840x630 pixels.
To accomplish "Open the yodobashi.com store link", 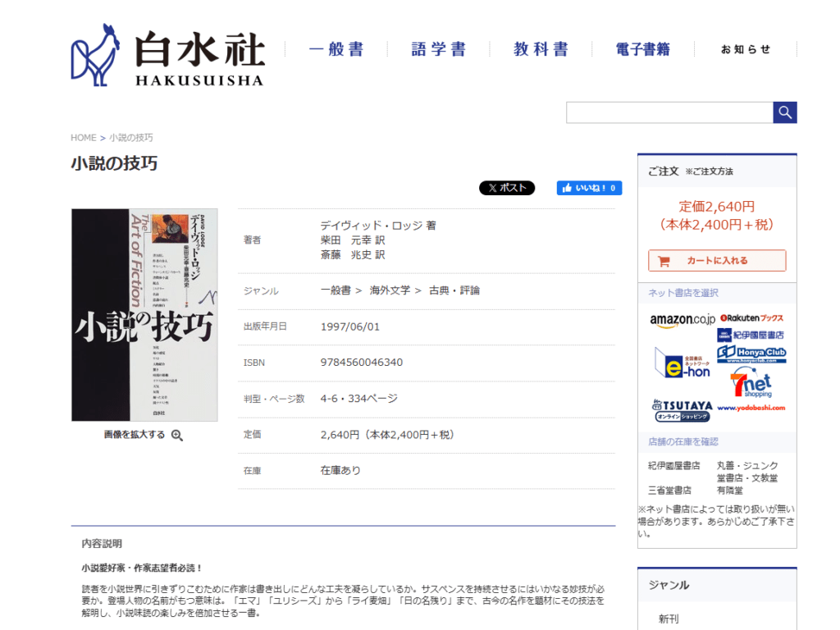I will coord(751,408).
